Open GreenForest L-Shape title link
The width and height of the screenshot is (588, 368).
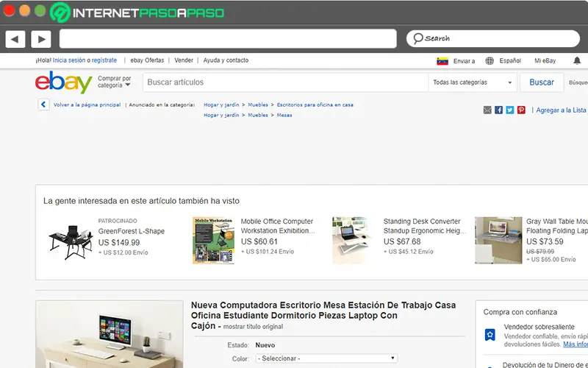point(132,231)
